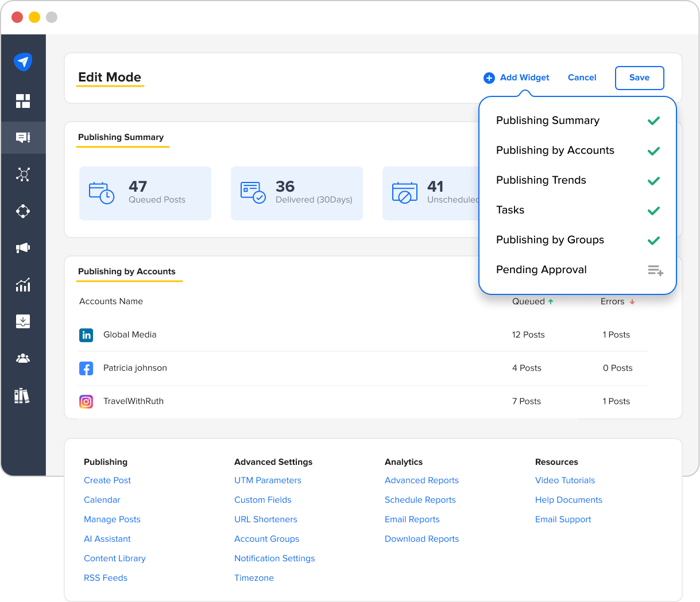Sort by Queued column arrow
The width and height of the screenshot is (700, 602).
click(551, 302)
